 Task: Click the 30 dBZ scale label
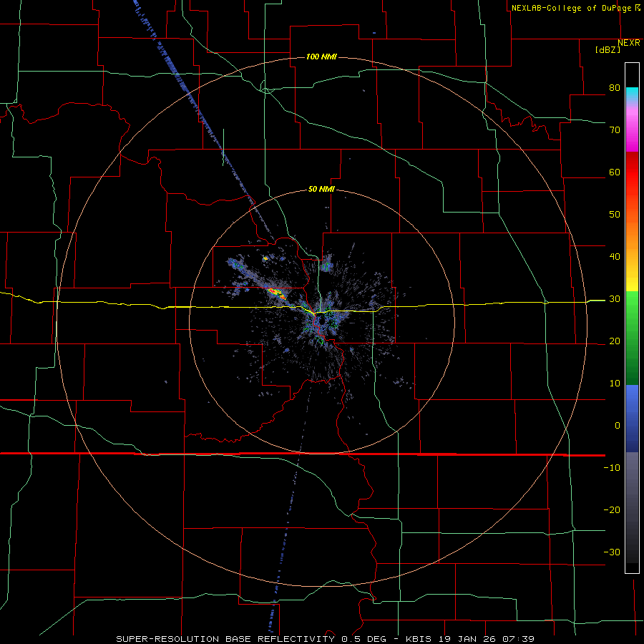pyautogui.click(x=615, y=299)
